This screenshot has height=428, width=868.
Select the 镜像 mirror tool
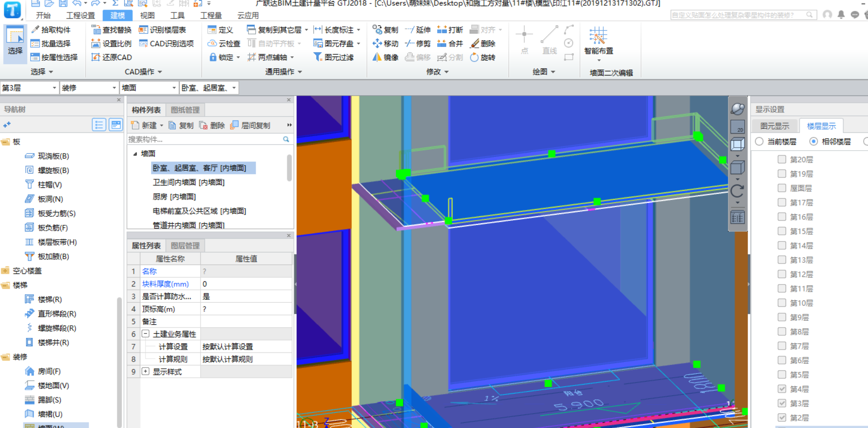385,57
